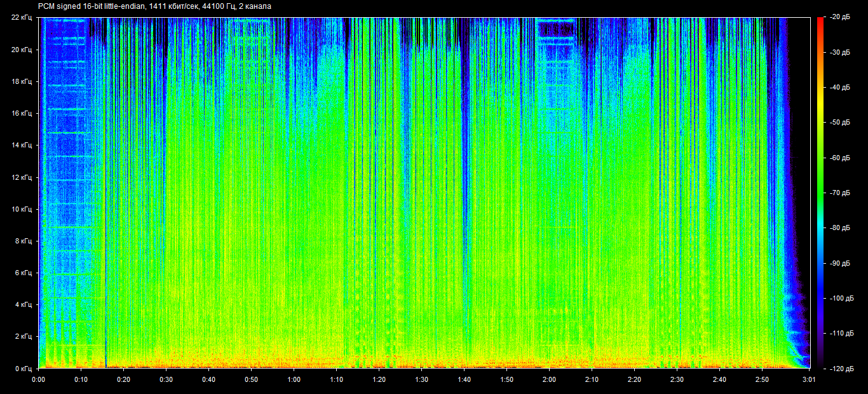Click the 1:50 time axis label

point(506,379)
